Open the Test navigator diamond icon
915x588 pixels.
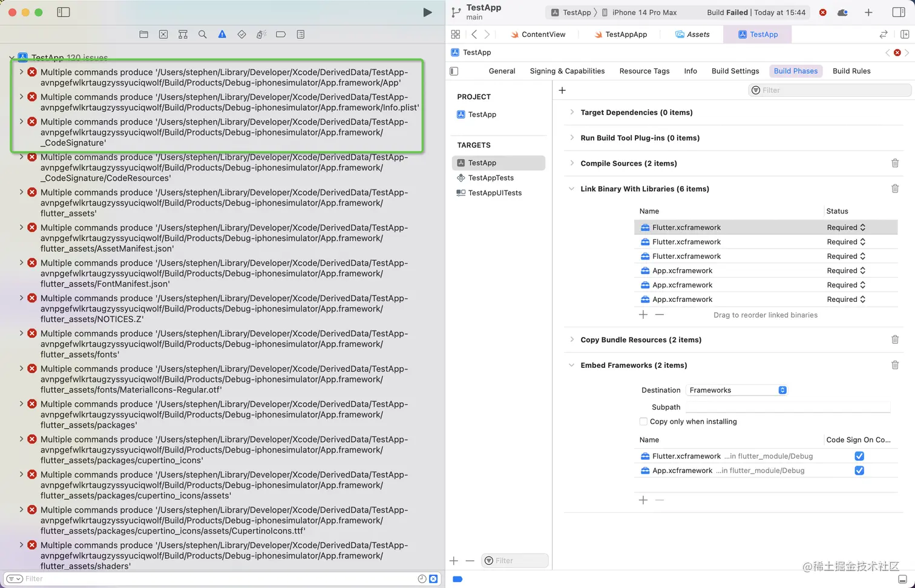pos(241,34)
